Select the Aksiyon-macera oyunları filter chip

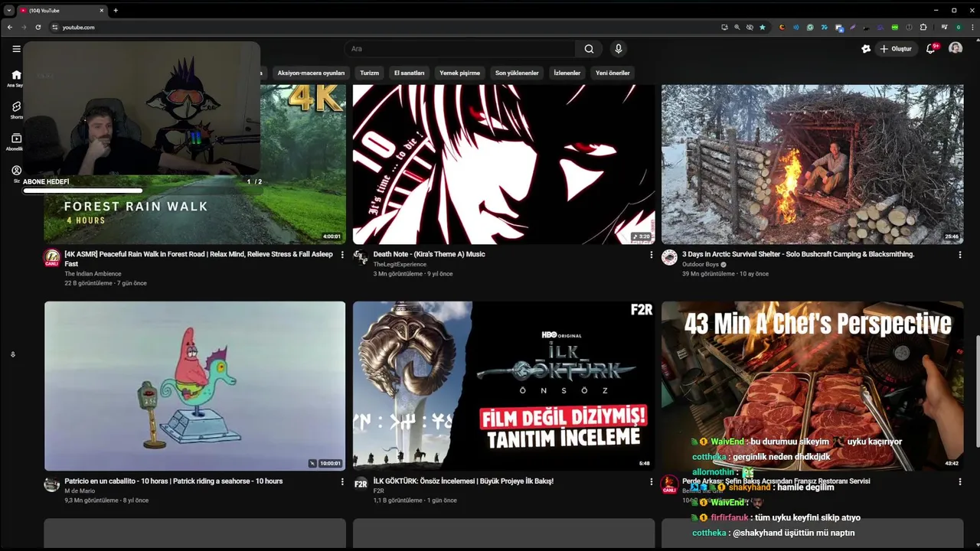(311, 73)
